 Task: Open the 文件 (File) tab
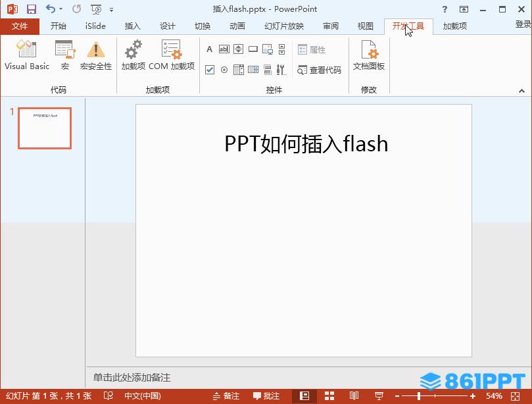(20, 26)
